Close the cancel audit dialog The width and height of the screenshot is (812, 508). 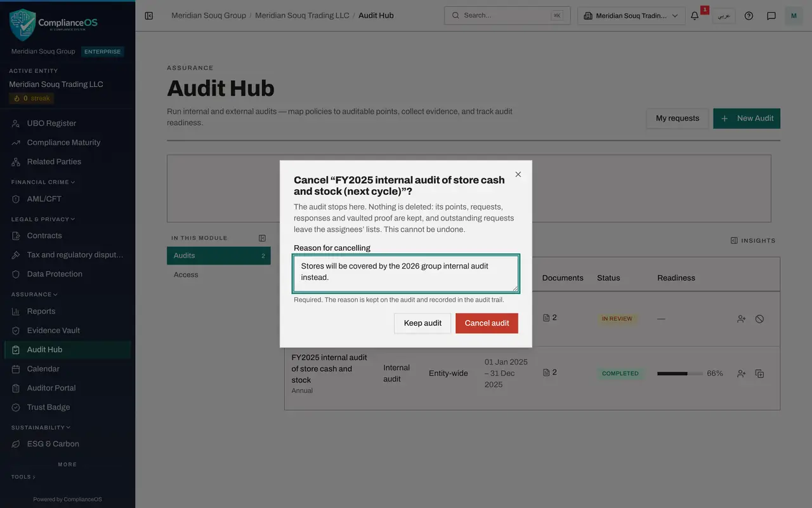click(518, 174)
